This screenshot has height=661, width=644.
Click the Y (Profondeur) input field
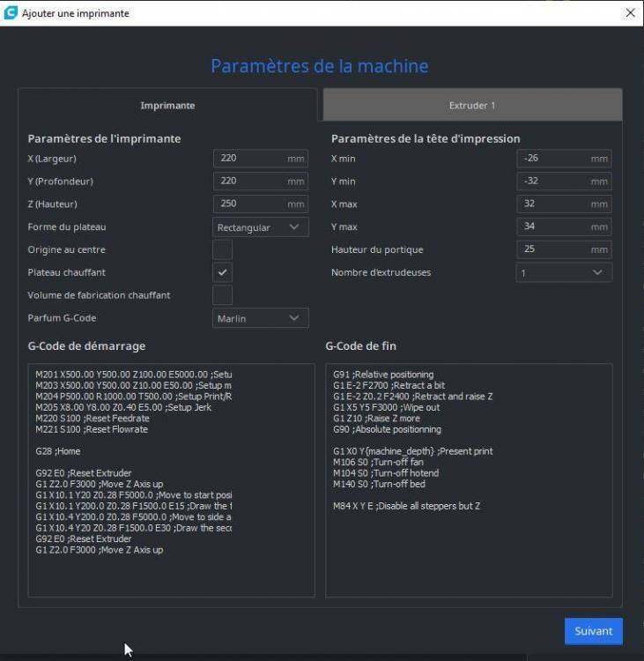[261, 182]
